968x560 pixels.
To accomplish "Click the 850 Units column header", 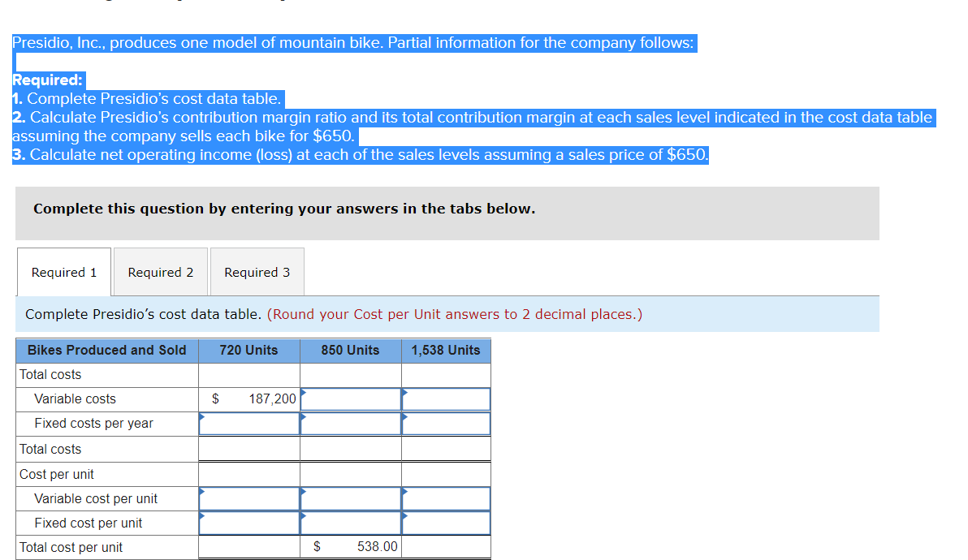I will point(350,351).
